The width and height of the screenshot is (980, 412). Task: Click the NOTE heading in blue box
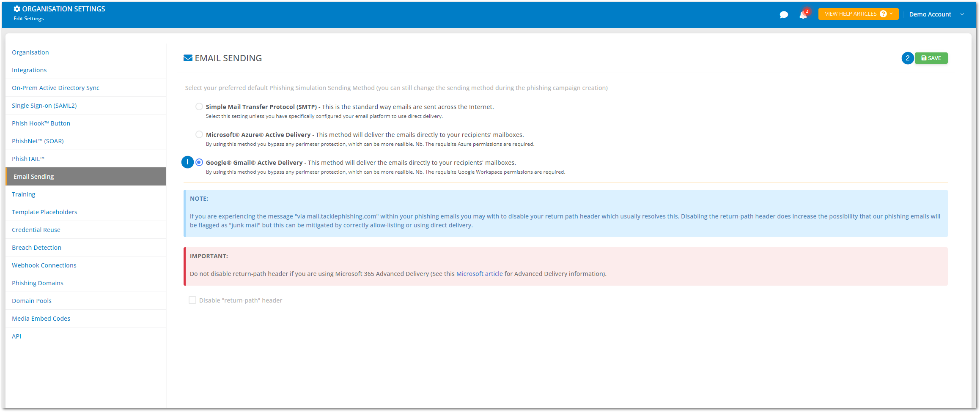point(199,199)
